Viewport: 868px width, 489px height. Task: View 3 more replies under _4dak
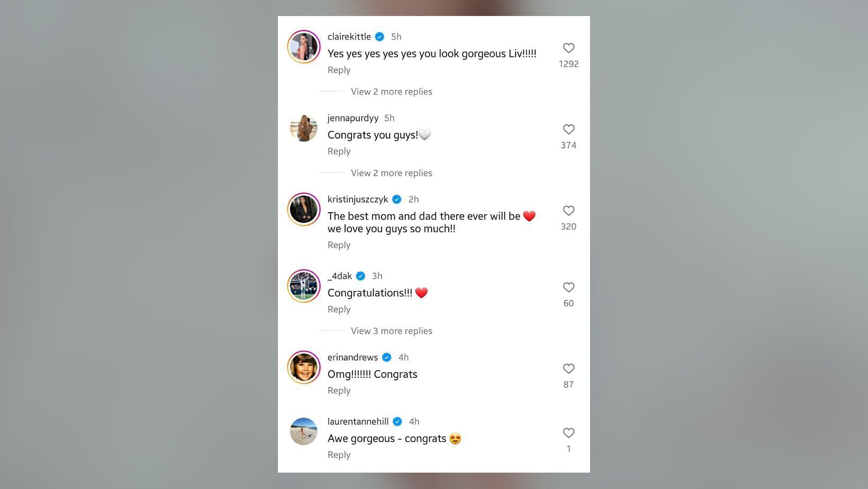(x=391, y=331)
